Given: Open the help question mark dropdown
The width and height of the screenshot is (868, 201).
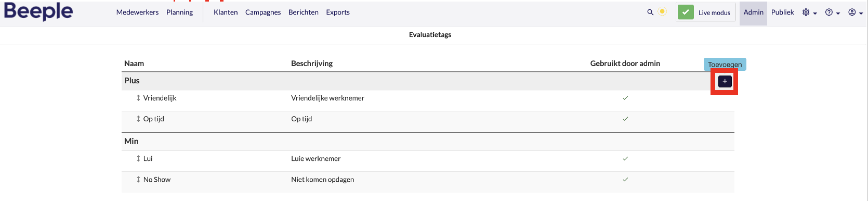Looking at the screenshot, I should click(833, 12).
